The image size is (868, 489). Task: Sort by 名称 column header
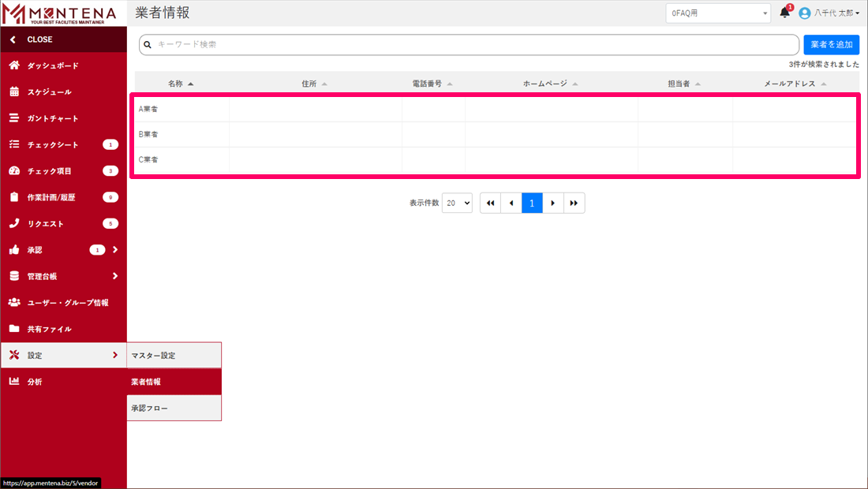[x=181, y=83]
